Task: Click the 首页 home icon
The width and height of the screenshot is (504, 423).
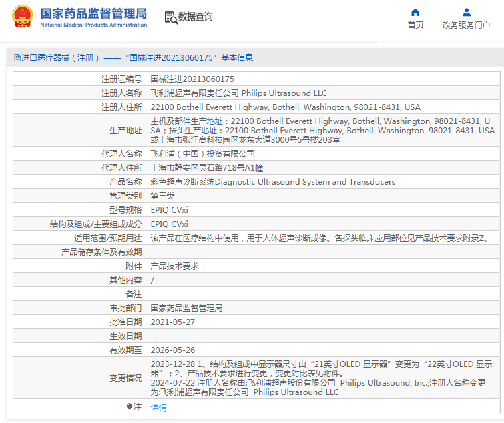Action: (415, 13)
